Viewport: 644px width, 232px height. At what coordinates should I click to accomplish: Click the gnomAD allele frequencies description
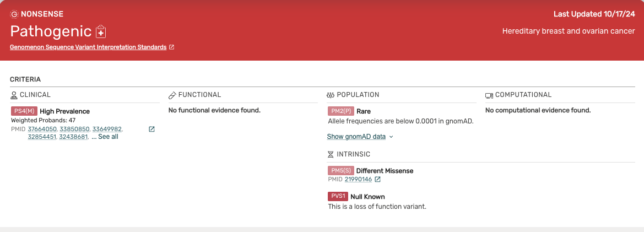pos(401,121)
